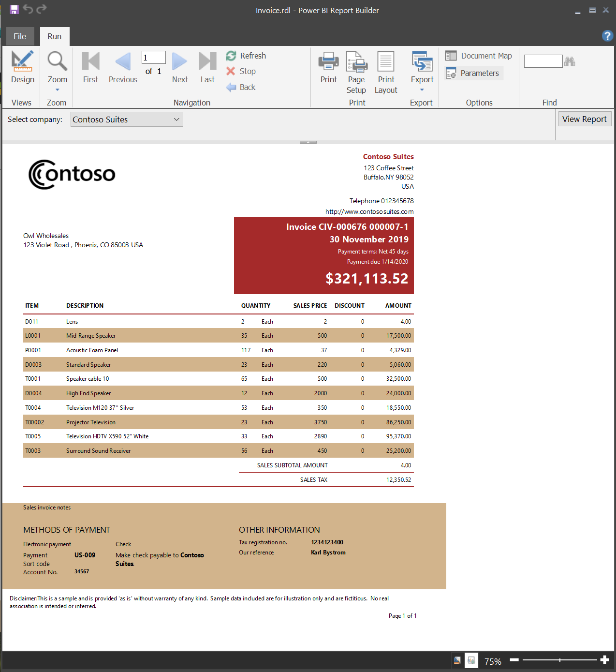Click the Find binoculars icon

pyautogui.click(x=570, y=61)
